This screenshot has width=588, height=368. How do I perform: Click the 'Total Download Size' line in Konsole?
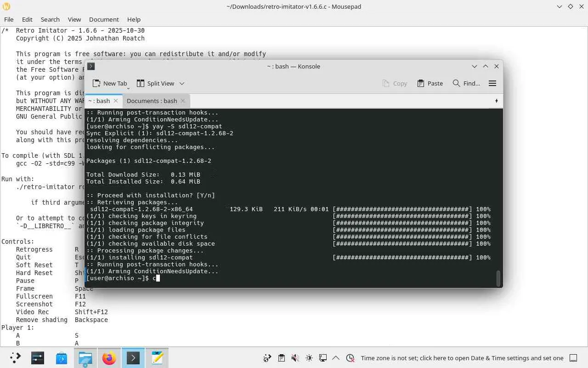tap(143, 175)
